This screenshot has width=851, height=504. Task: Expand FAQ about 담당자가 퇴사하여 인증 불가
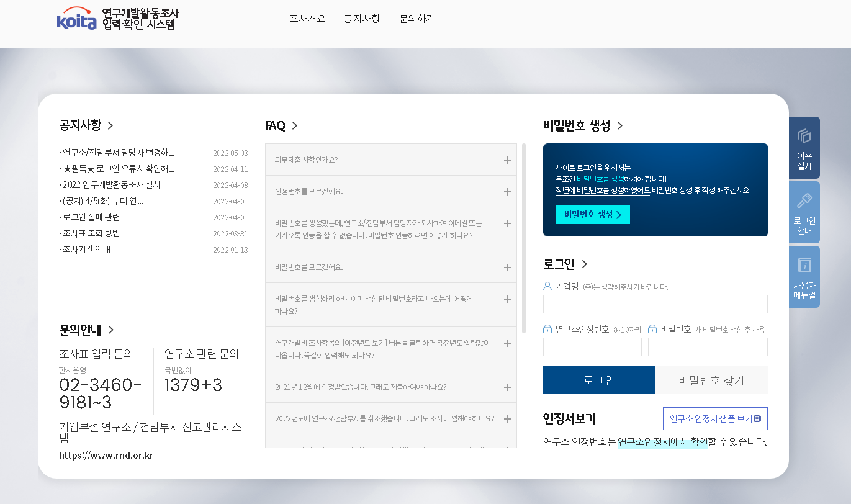click(x=391, y=229)
